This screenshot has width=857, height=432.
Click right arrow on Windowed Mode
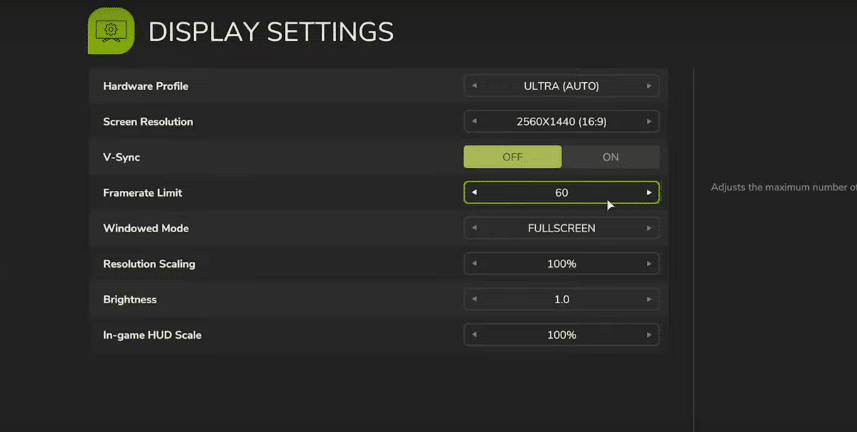[649, 228]
